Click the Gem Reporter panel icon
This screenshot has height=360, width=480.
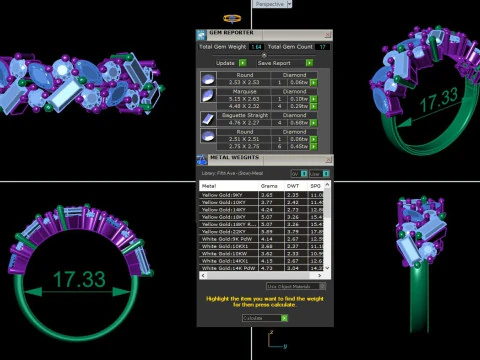point(201,35)
